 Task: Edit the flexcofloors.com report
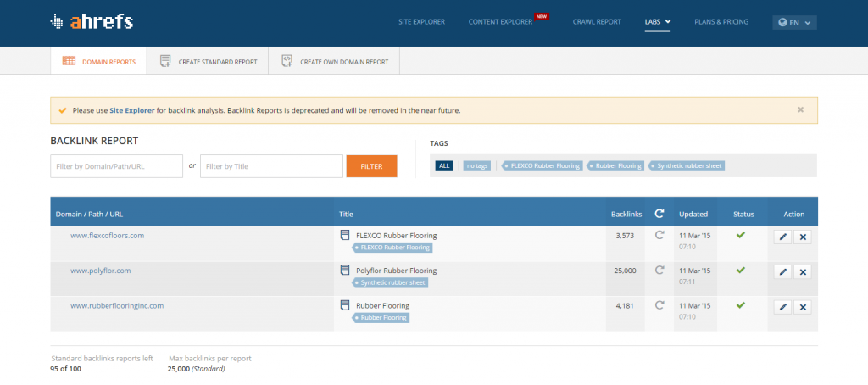pyautogui.click(x=782, y=237)
